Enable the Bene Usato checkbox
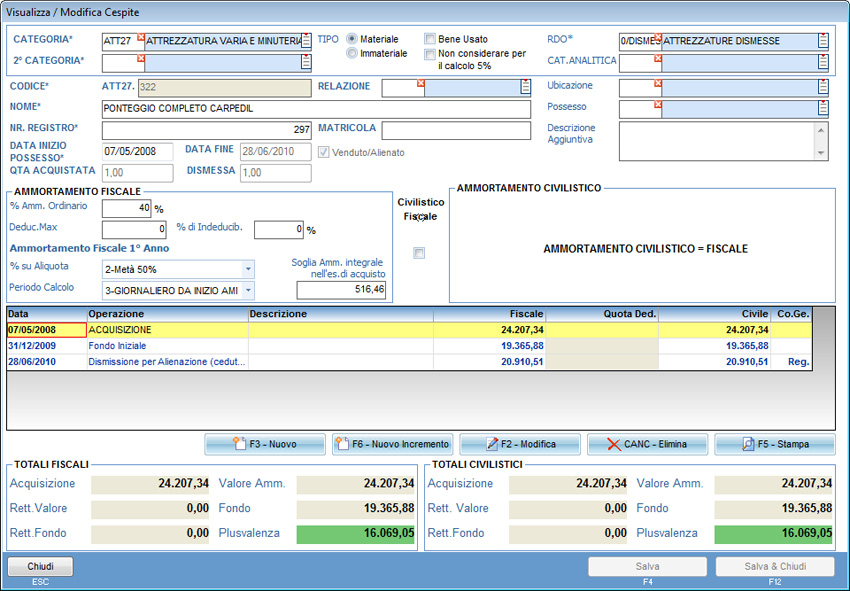 point(430,39)
